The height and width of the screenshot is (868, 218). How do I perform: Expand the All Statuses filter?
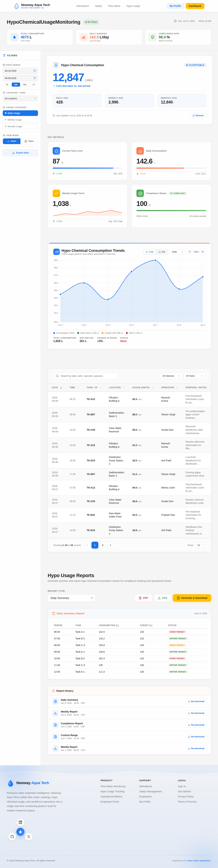pyautogui.click(x=171, y=376)
